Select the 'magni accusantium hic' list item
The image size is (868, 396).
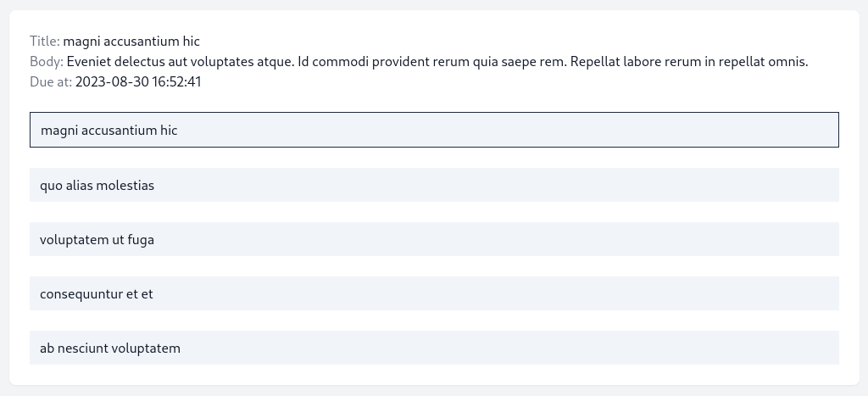coord(434,130)
